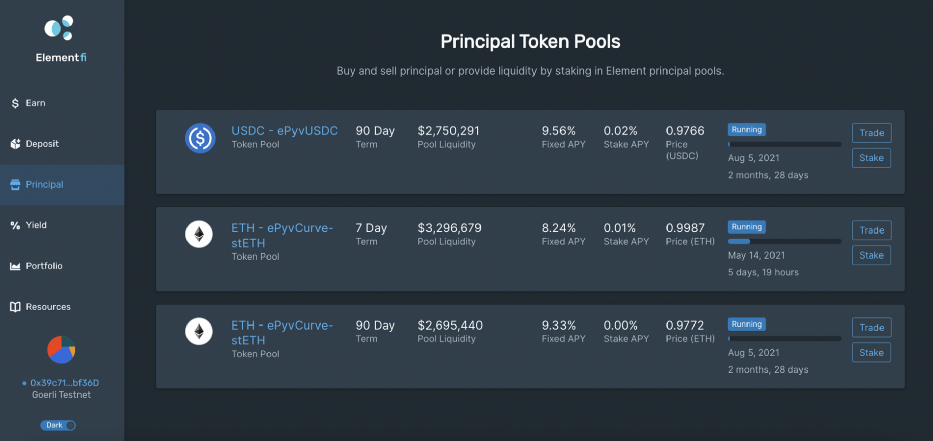Open the USDC - ePyvUSDC pool link
Image resolution: width=933 pixels, height=441 pixels.
[x=284, y=131]
